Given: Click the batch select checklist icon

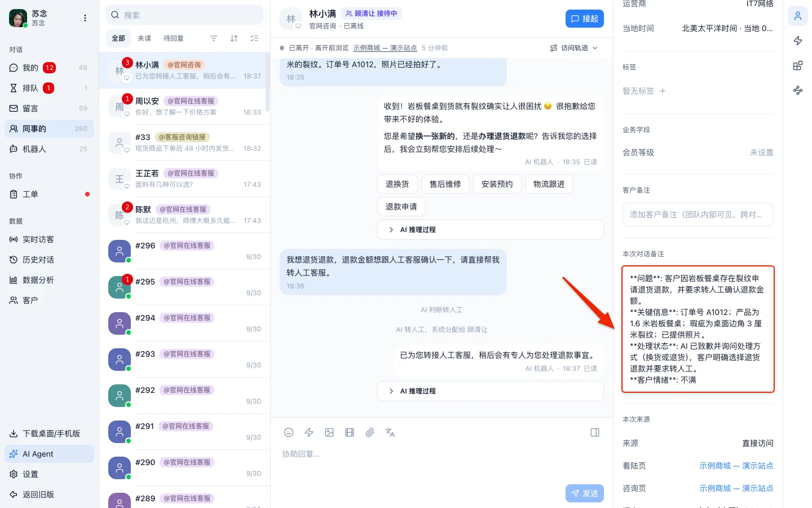Looking at the screenshot, I should [x=254, y=38].
